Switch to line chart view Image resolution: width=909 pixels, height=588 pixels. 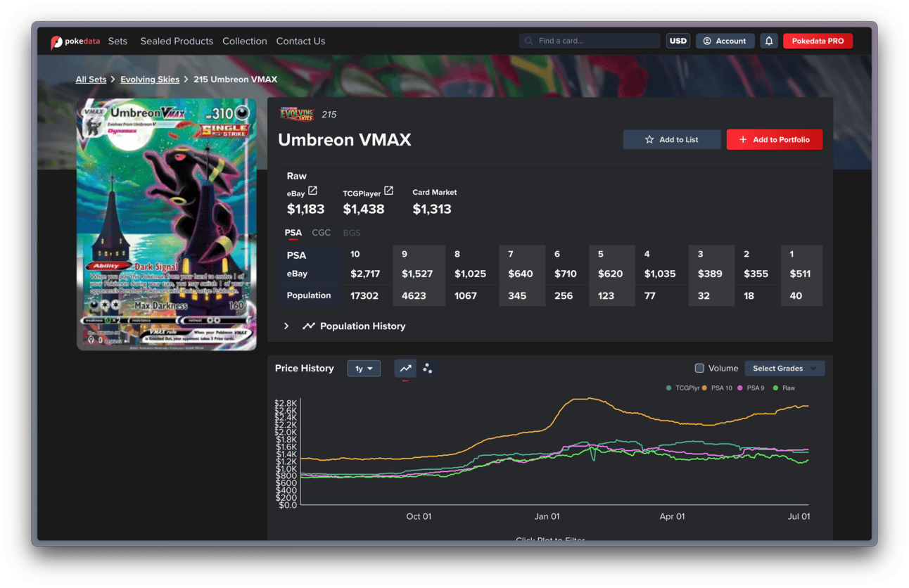pyautogui.click(x=405, y=368)
